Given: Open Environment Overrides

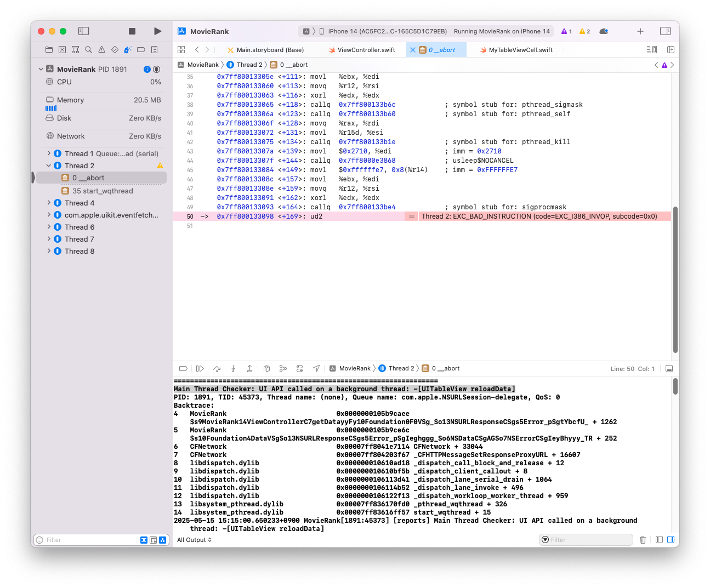Looking at the screenshot, I should (x=299, y=369).
